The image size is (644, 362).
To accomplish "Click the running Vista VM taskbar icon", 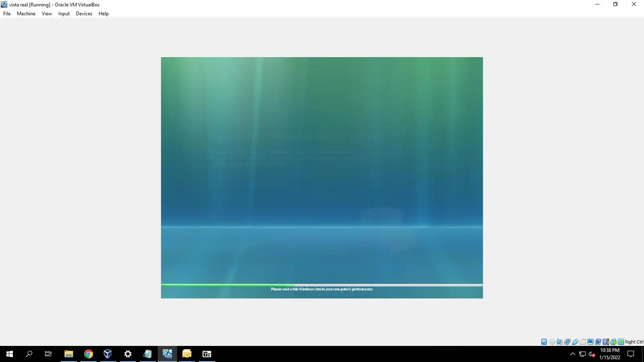I will [x=167, y=354].
